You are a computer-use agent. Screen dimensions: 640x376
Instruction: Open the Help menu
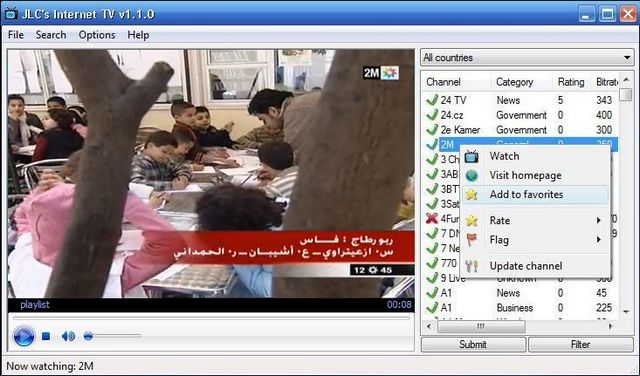point(138,35)
